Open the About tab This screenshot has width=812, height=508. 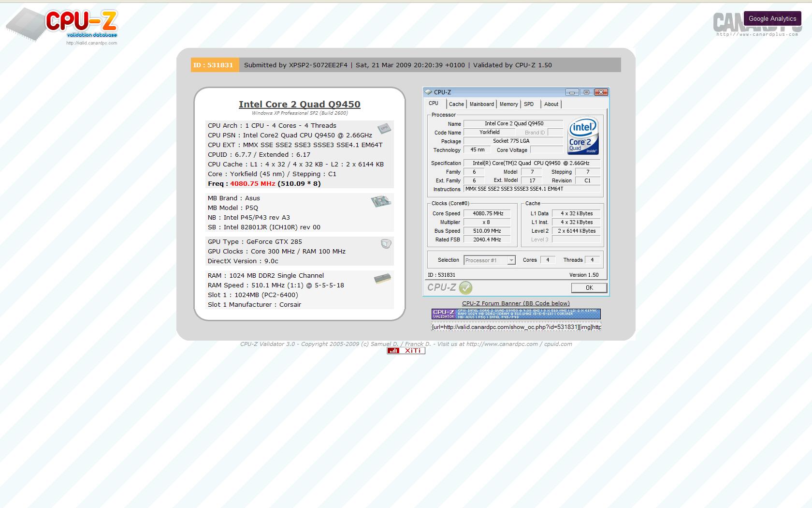tap(551, 104)
